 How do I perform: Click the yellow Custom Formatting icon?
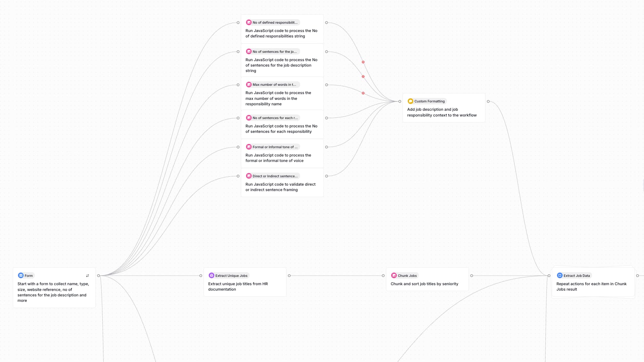click(410, 101)
